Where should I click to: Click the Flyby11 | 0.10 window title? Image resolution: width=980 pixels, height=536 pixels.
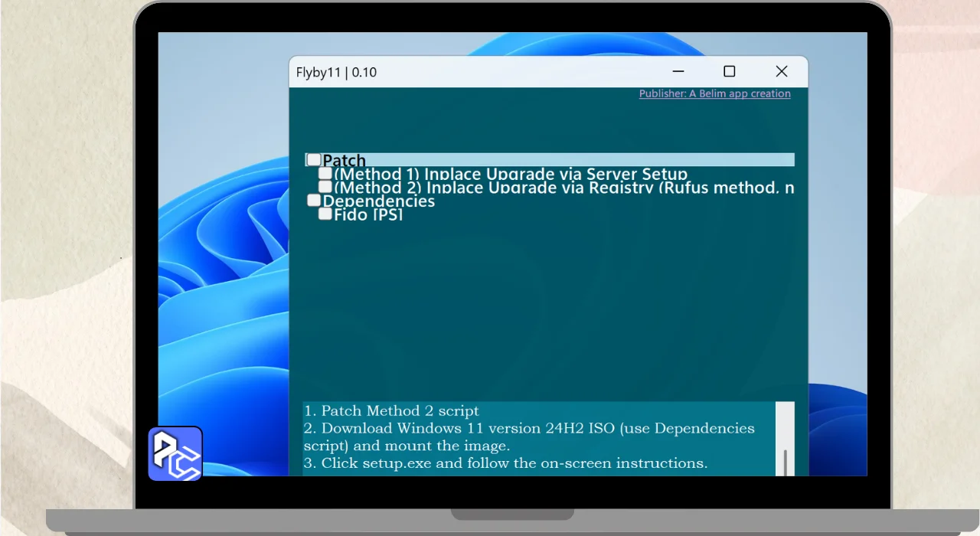[336, 73]
